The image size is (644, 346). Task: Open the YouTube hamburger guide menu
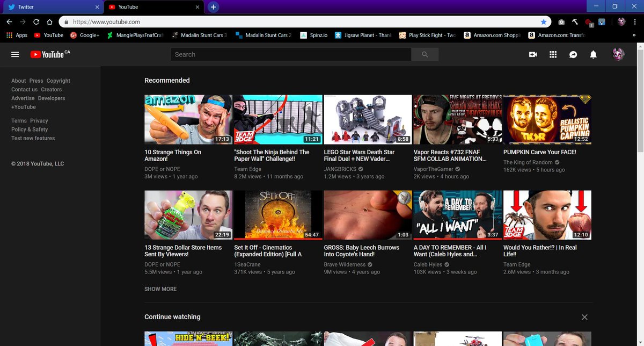pos(15,54)
